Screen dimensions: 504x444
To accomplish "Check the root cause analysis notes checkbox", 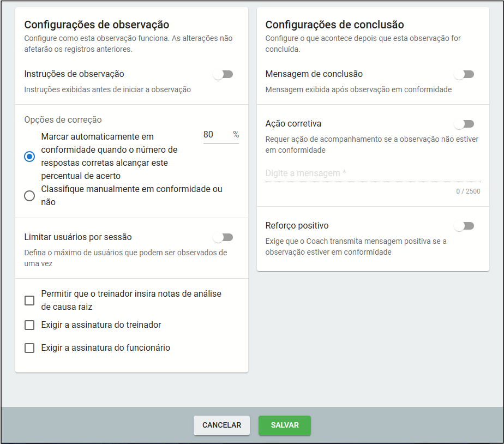I will point(29,301).
